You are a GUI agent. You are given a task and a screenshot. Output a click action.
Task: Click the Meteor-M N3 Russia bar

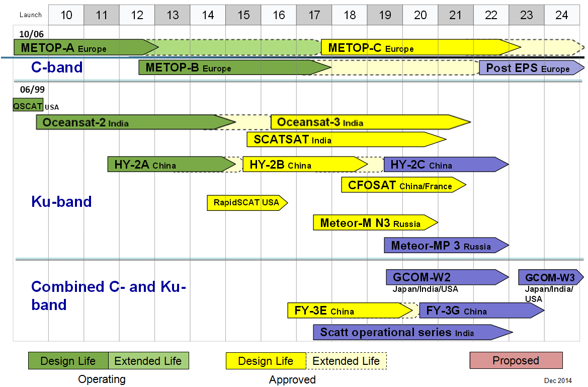[372, 222]
